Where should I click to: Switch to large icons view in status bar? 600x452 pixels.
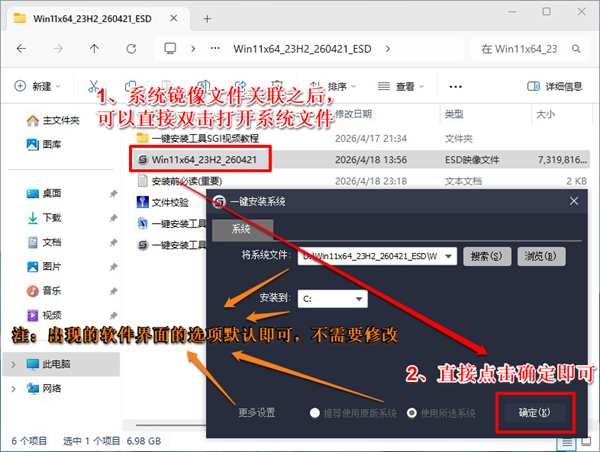(586, 442)
